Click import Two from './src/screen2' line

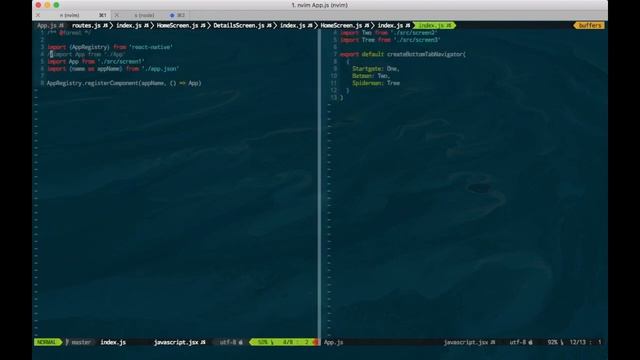pos(389,33)
